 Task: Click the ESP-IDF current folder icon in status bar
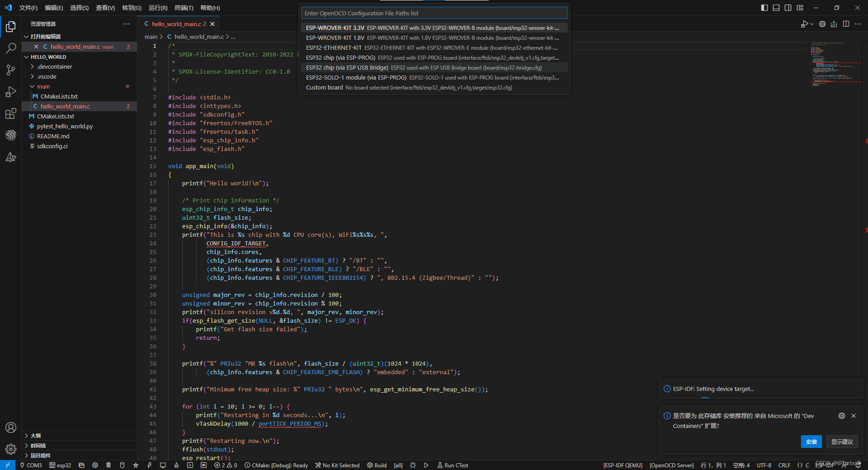click(x=81, y=465)
